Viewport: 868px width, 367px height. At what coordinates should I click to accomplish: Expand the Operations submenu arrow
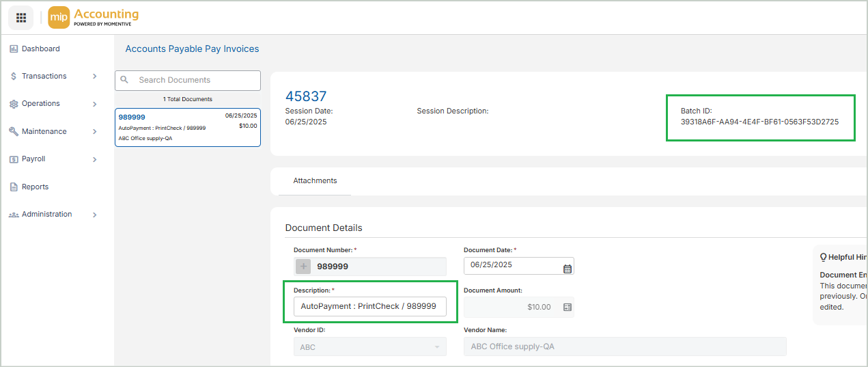pyautogui.click(x=94, y=104)
